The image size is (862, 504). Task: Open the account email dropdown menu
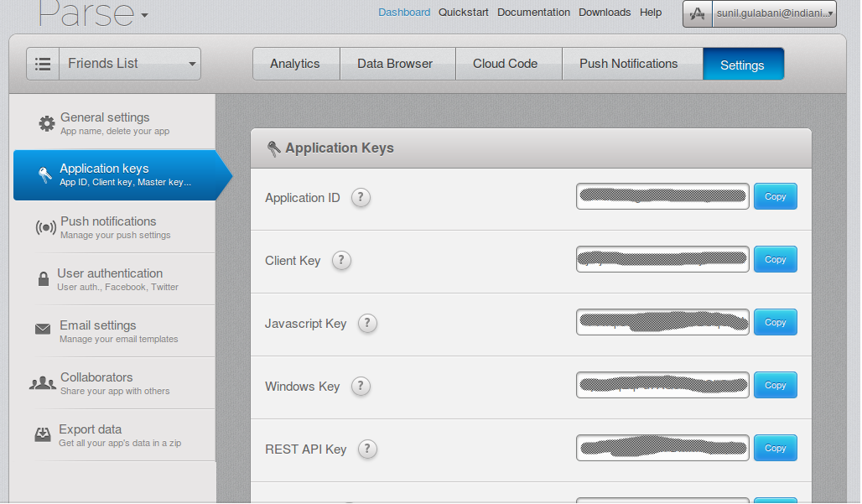click(774, 13)
